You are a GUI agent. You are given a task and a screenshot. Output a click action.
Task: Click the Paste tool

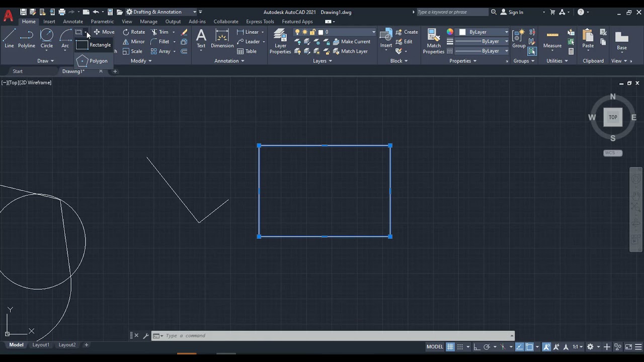pos(588,39)
